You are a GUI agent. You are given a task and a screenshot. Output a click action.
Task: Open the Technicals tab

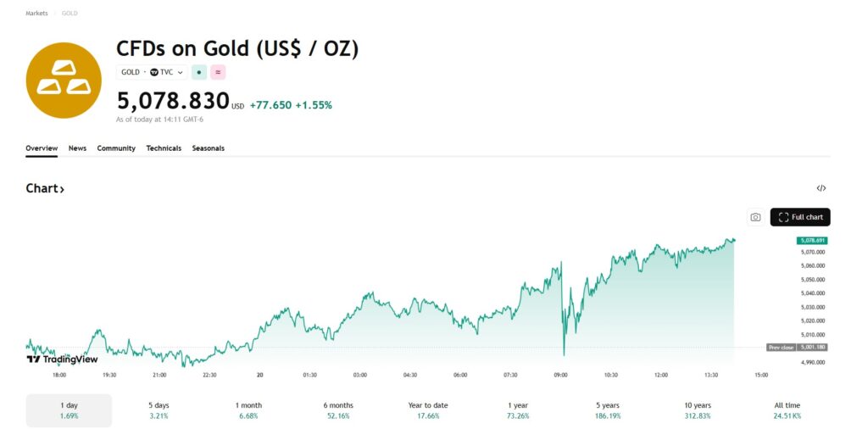point(164,148)
